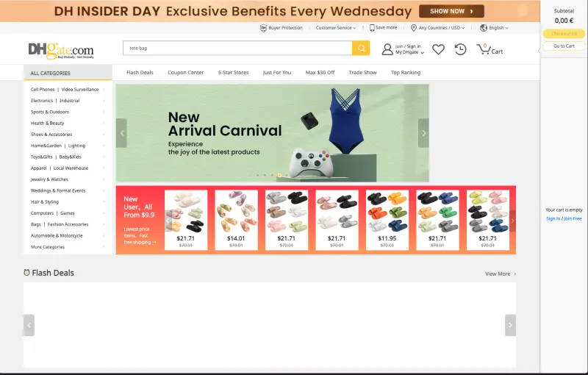Open Hair & Styling category
The width and height of the screenshot is (588, 375).
[x=45, y=202]
